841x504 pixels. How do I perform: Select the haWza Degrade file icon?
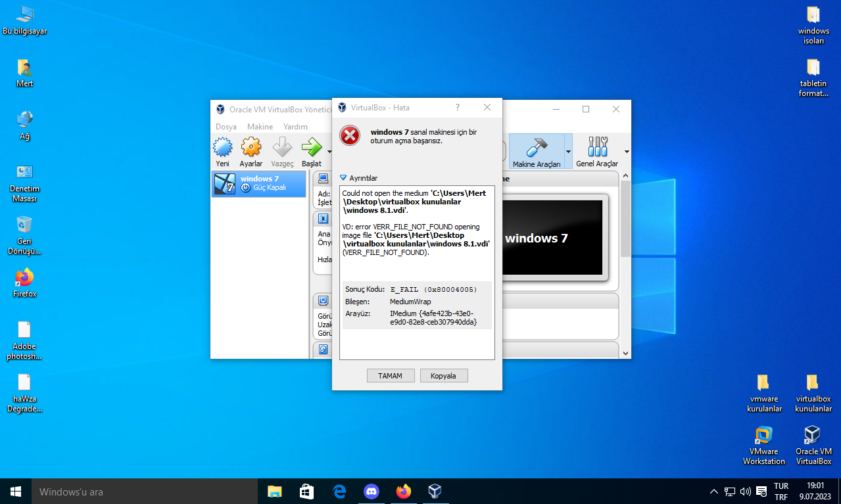pos(24,393)
